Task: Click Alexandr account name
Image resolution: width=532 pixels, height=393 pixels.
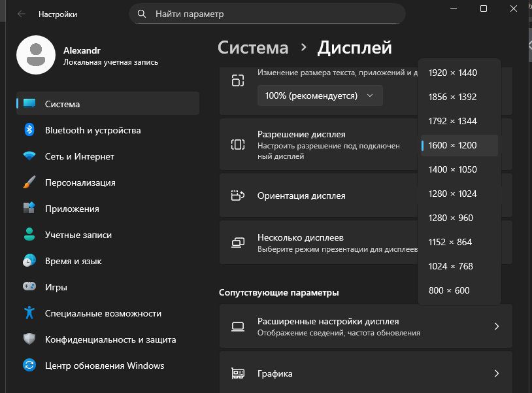Action: (x=82, y=50)
